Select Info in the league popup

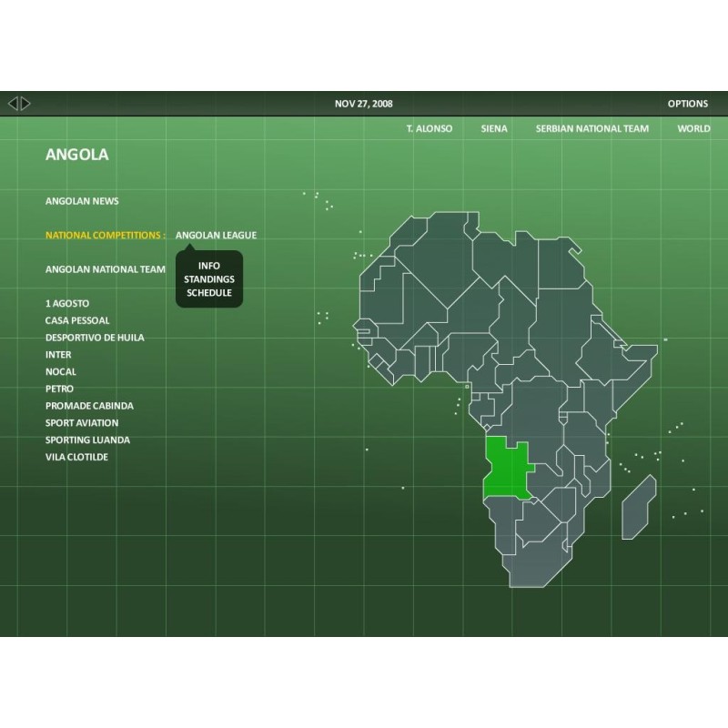pos(209,266)
